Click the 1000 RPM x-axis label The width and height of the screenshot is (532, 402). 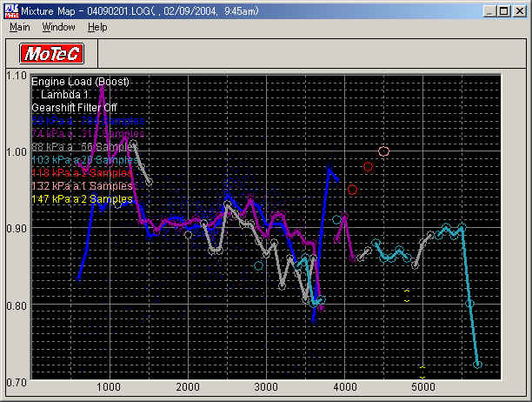tap(109, 387)
